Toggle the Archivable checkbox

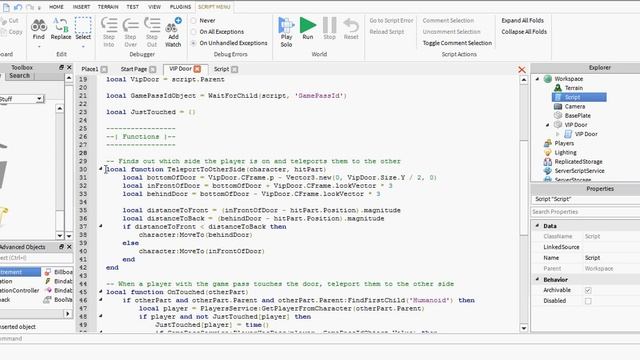pos(588,290)
